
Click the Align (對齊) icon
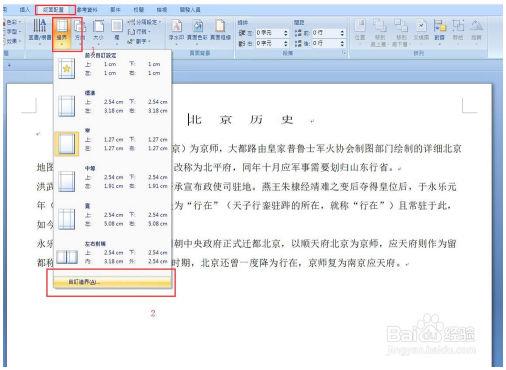tap(440, 30)
